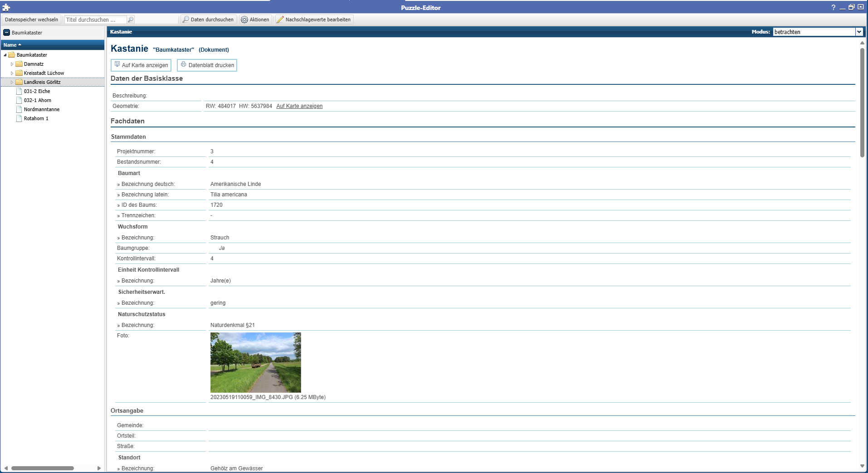Click the magnifier icon beside the title search field
Image resolution: width=868 pixels, height=473 pixels.
coord(131,20)
